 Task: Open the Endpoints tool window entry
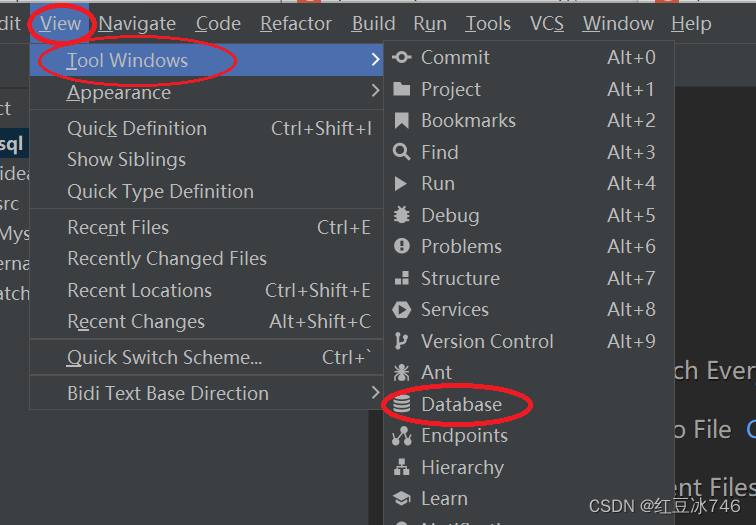point(529,436)
